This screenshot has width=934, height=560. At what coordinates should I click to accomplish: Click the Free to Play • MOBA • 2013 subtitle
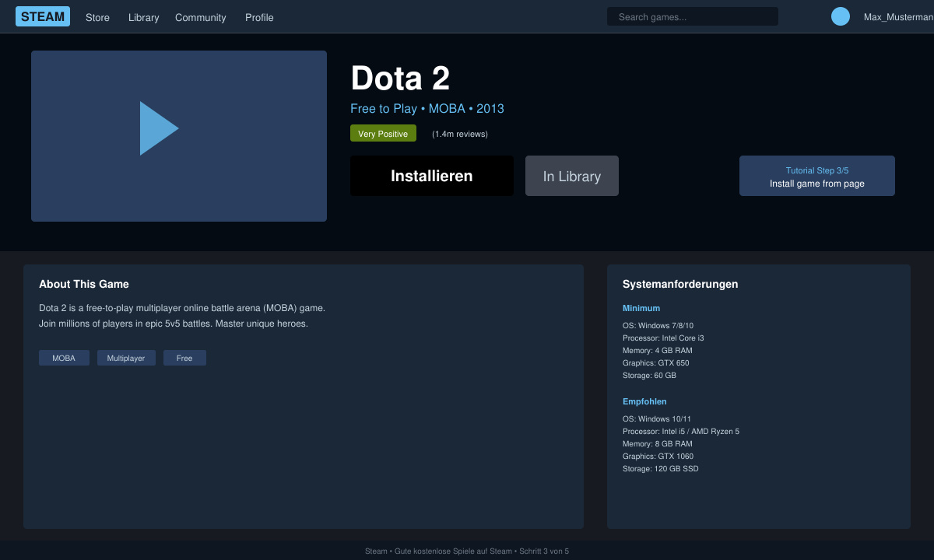pos(427,109)
